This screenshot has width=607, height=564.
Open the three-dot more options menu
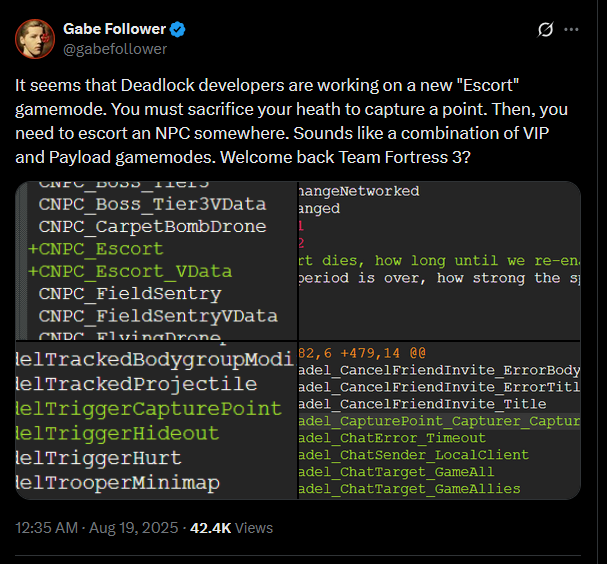(571, 29)
